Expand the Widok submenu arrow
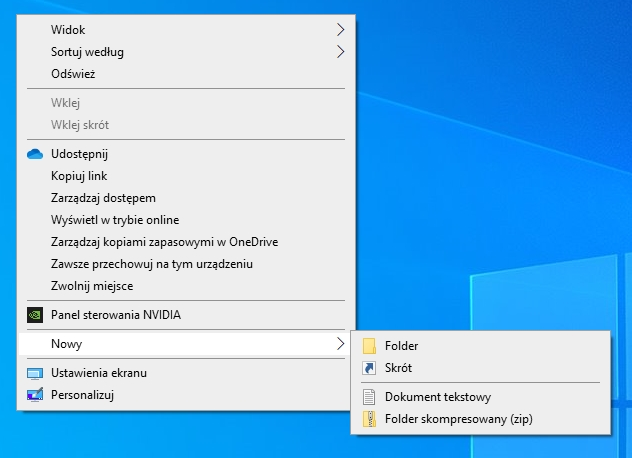This screenshot has height=458, width=632. [x=340, y=30]
